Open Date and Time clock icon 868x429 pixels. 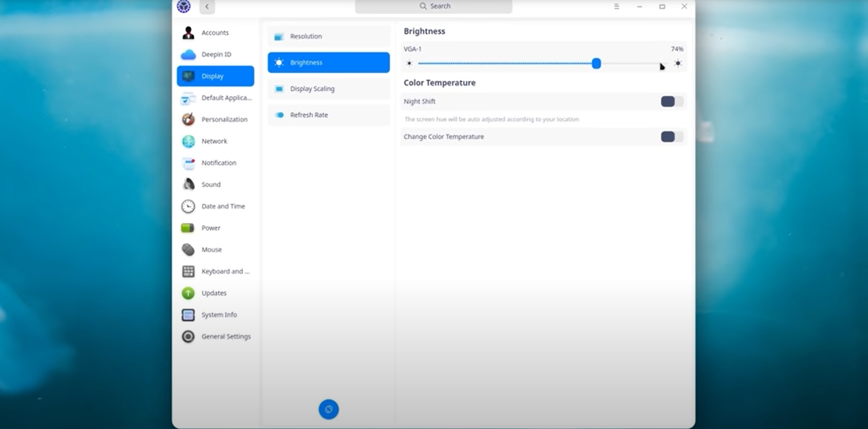pyautogui.click(x=188, y=206)
